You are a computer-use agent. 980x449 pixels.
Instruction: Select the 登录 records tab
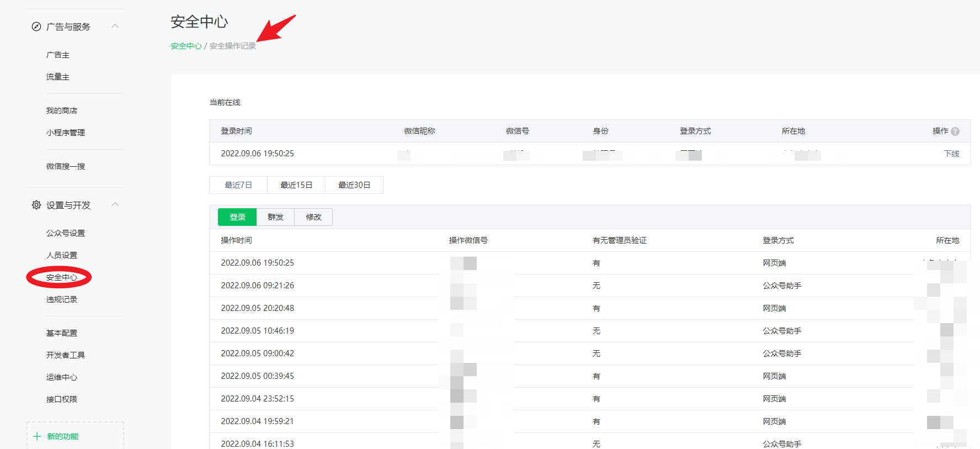pos(237,217)
